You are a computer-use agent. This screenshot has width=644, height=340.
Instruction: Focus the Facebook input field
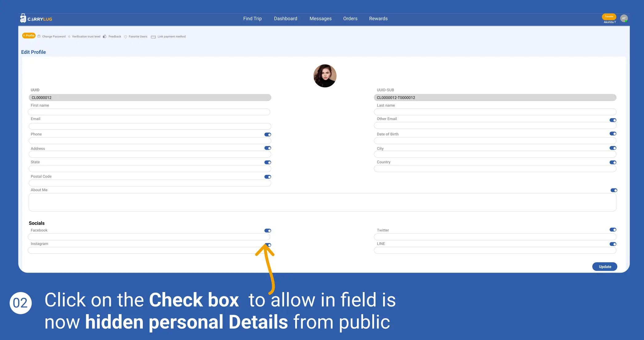point(149,237)
